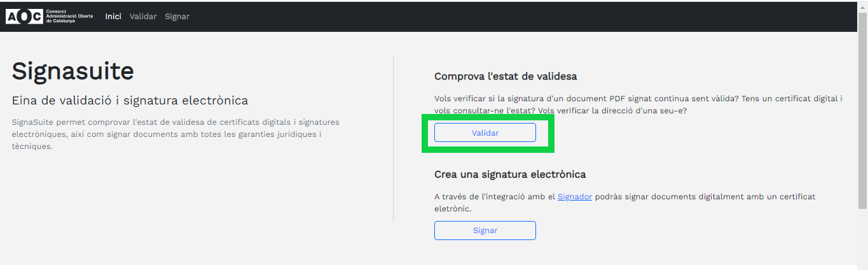Click the vertical divider between the two columns
This screenshot has height=270, width=868.
(x=393, y=139)
